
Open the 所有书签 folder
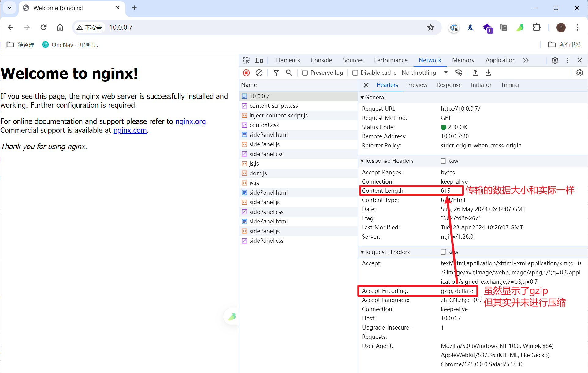coord(565,45)
